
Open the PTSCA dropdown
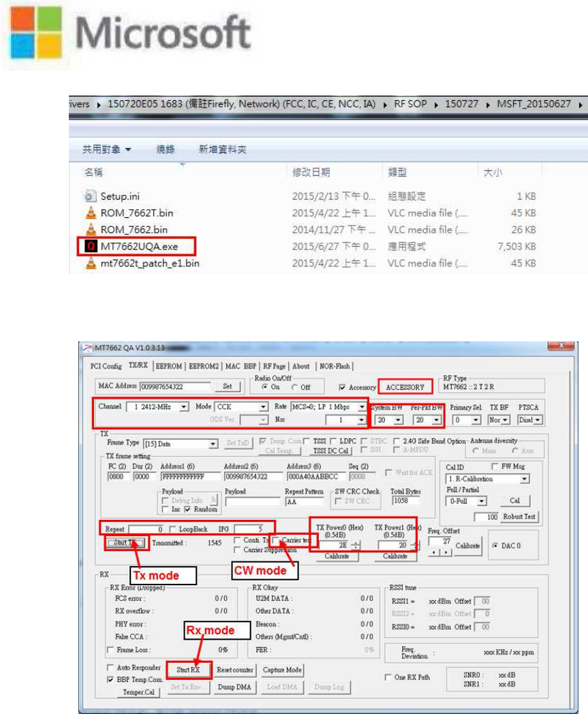click(538, 420)
